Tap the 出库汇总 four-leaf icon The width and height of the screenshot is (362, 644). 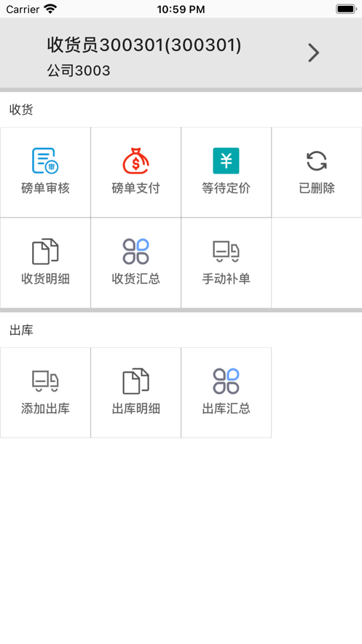(x=226, y=381)
